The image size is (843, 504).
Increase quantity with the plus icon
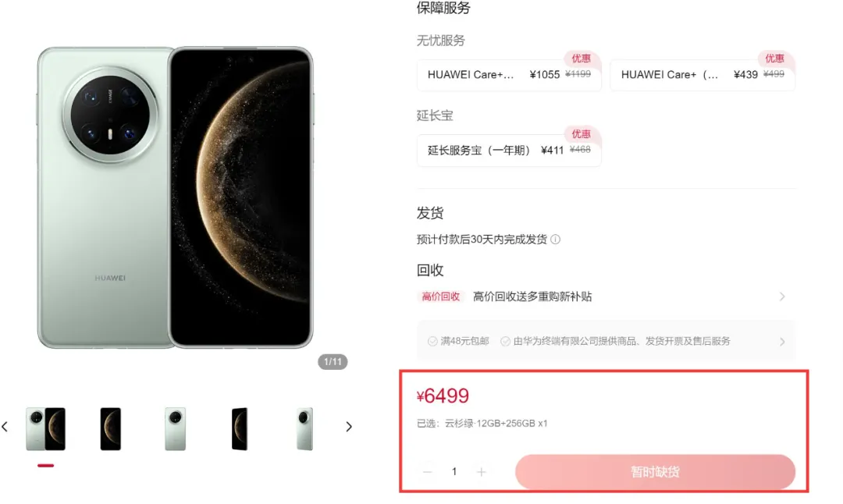tap(481, 472)
